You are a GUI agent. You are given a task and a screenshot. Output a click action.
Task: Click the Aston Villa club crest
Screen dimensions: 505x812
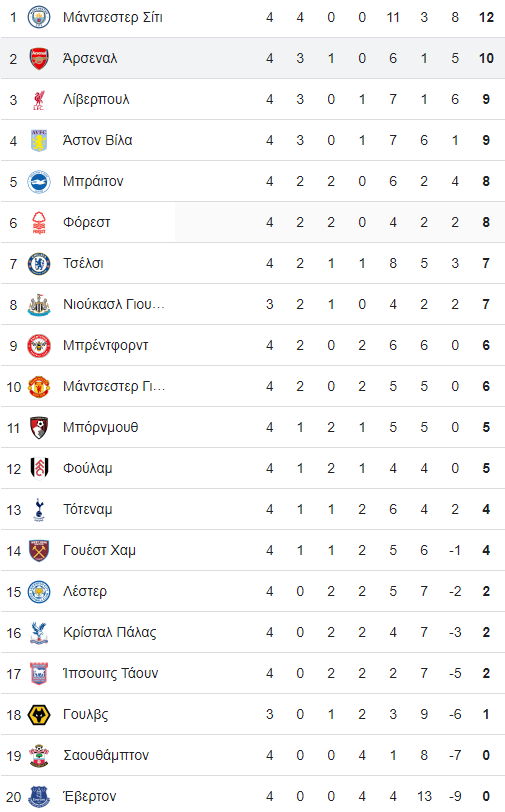pyautogui.click(x=39, y=140)
